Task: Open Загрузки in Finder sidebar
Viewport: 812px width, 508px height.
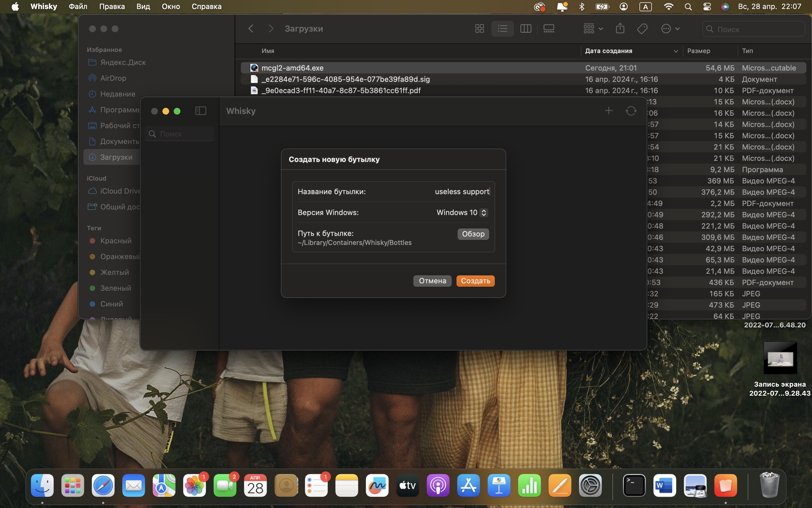Action: [112, 157]
